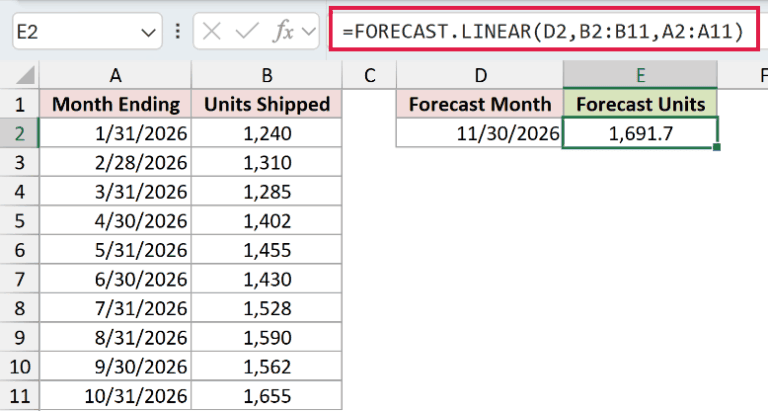This screenshot has width=768, height=411.
Task: Select the cell showing 1,528 units
Action: [x=266, y=308]
